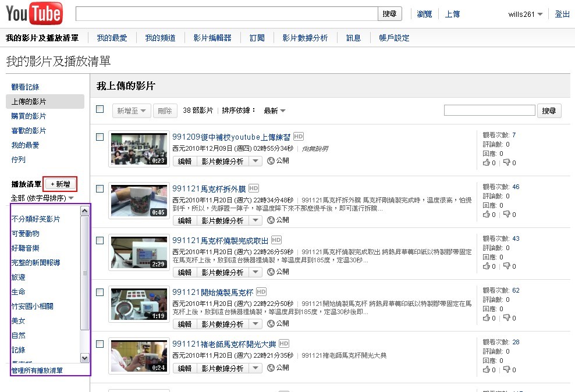575x392 pixels.
Task: Click thumbs-up icon for 991121馬克杯拆外膜
Action: coord(487,214)
